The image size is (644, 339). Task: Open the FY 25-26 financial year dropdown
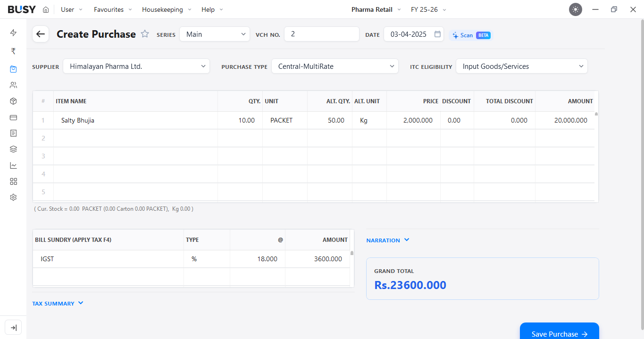coord(428,9)
